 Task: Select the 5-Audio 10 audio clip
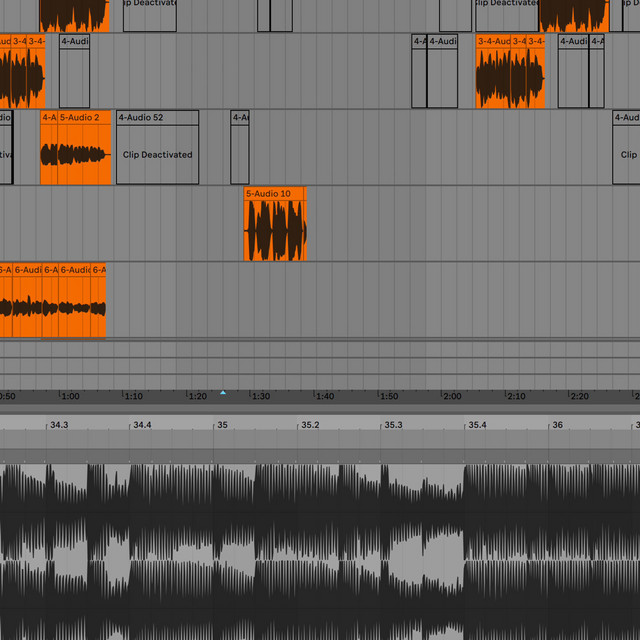pos(275,224)
